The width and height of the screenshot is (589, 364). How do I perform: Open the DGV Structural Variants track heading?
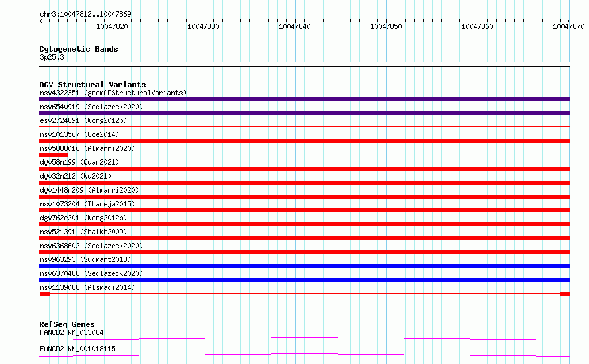pyautogui.click(x=93, y=85)
